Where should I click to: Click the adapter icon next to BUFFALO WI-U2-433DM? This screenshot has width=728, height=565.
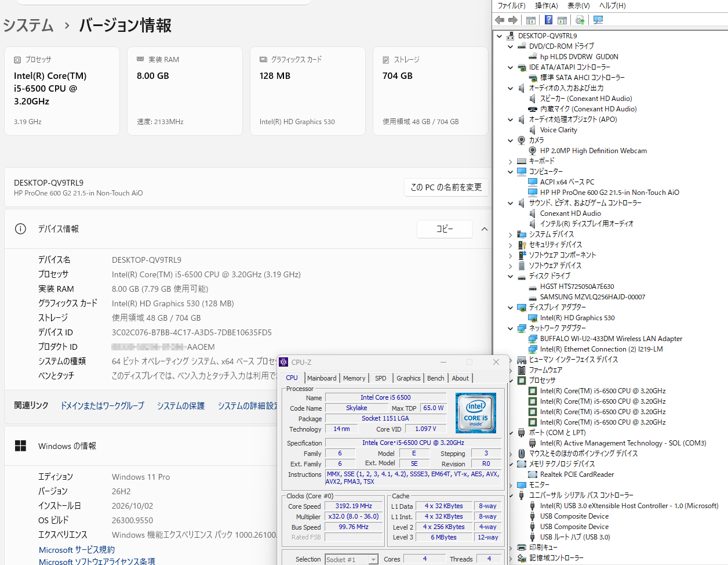pos(533,339)
